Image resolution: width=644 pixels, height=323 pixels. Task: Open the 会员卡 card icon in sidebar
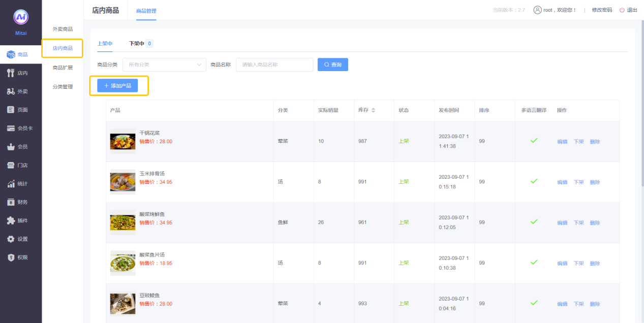coord(11,128)
